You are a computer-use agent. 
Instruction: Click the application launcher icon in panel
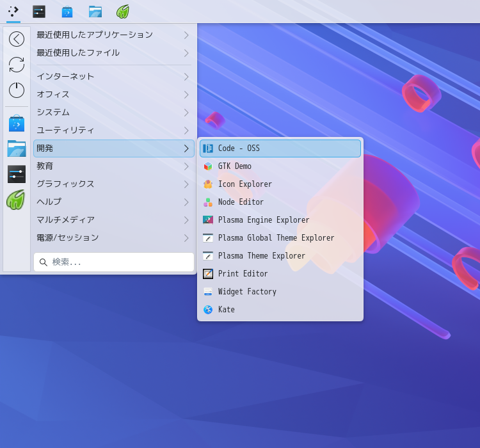13,12
